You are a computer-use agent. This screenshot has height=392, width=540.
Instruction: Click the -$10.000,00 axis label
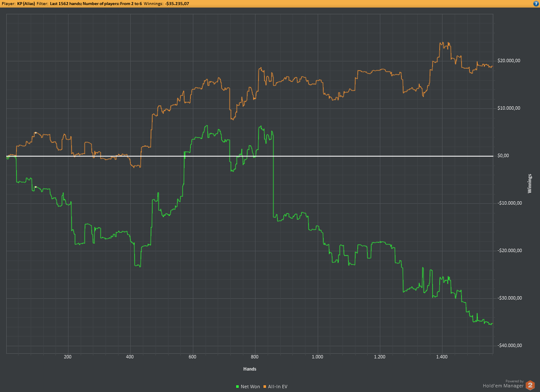point(510,203)
